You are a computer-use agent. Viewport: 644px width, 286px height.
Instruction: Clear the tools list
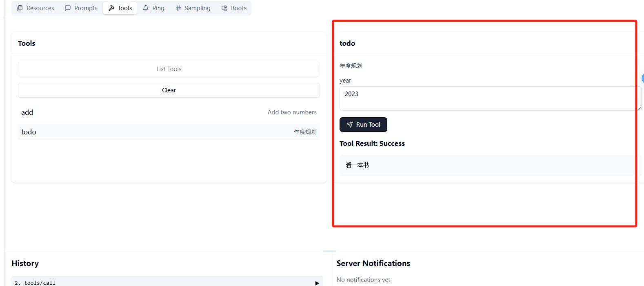pyautogui.click(x=169, y=90)
